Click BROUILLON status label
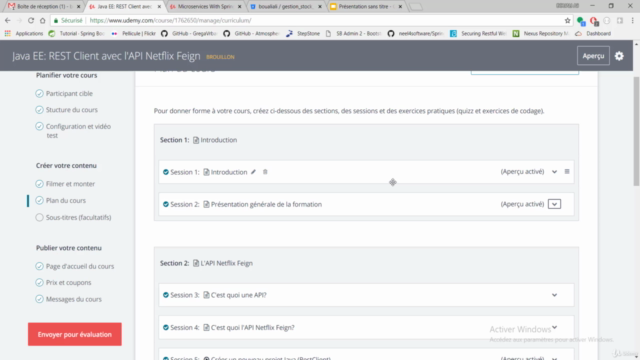Image resolution: width=640 pixels, height=360 pixels. click(x=220, y=57)
